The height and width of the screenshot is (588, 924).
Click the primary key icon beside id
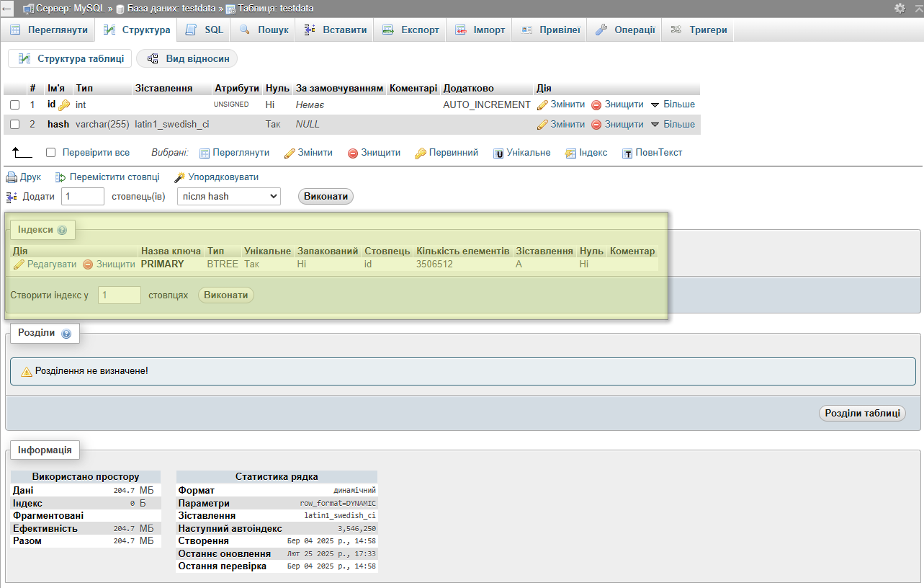[64, 105]
